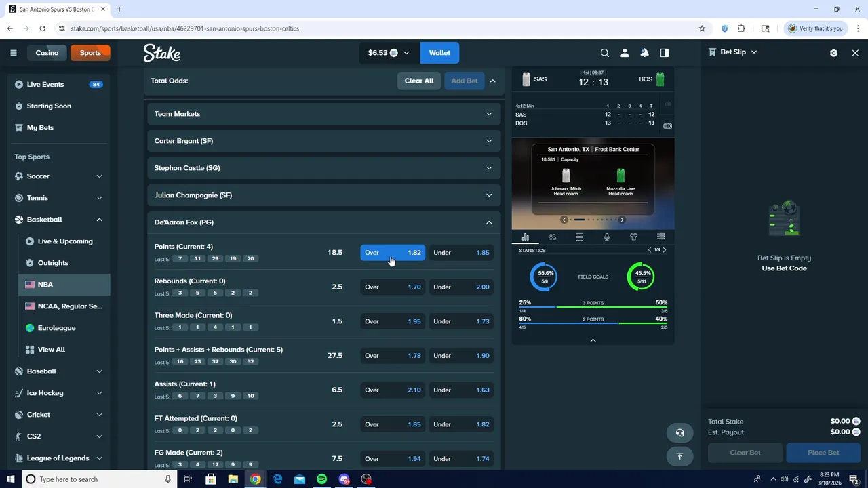Open the notifications bell

tap(644, 53)
